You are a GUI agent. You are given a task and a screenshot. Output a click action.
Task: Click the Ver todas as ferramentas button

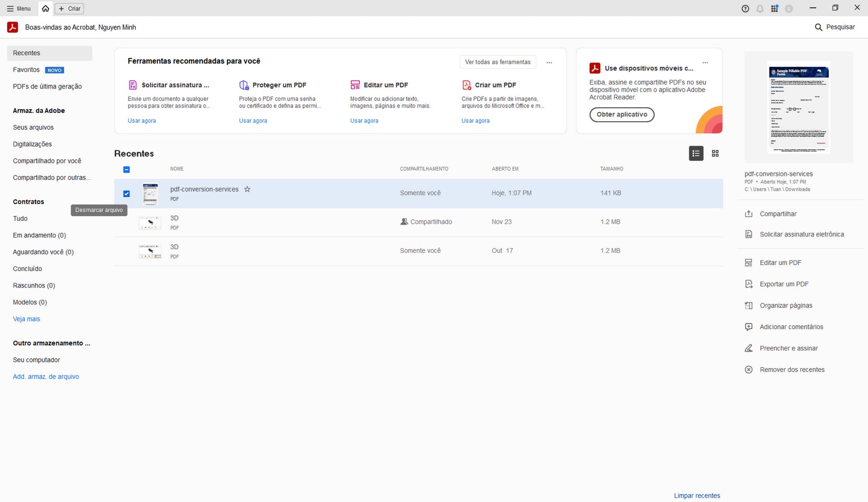pyautogui.click(x=498, y=62)
